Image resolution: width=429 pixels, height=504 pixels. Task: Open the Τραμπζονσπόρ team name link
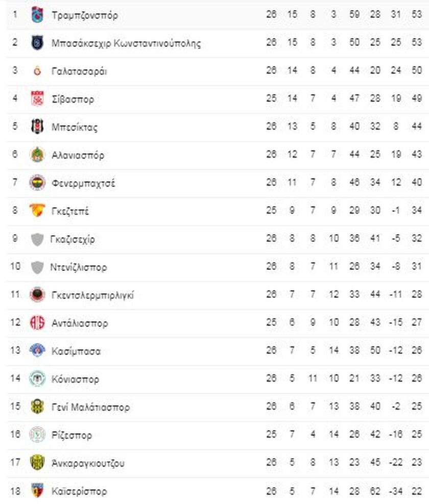click(x=85, y=15)
